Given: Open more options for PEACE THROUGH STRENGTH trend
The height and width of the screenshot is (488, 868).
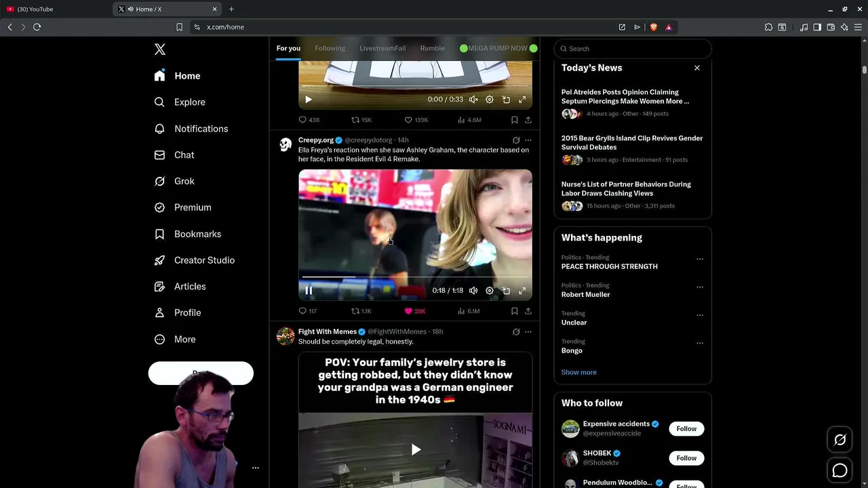Looking at the screenshot, I should [700, 259].
